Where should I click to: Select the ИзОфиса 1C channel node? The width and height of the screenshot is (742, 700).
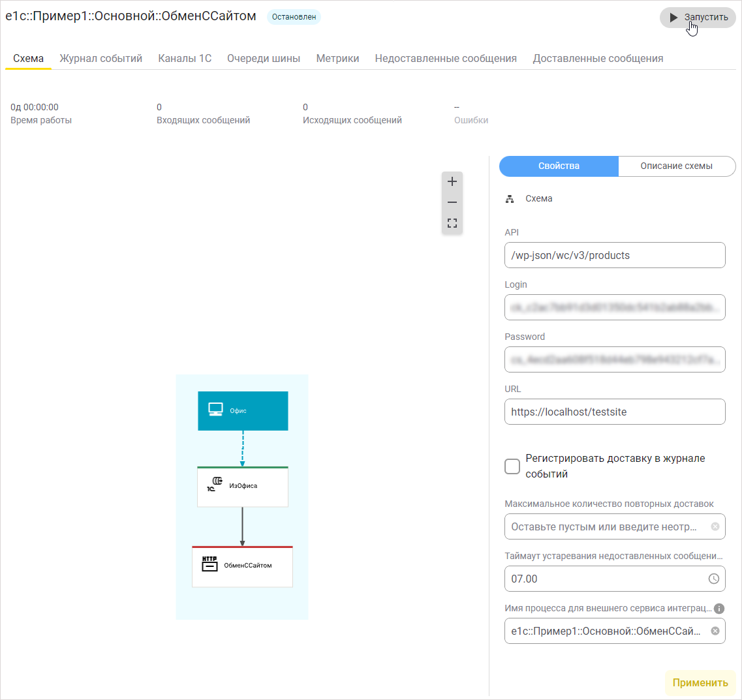point(243,487)
